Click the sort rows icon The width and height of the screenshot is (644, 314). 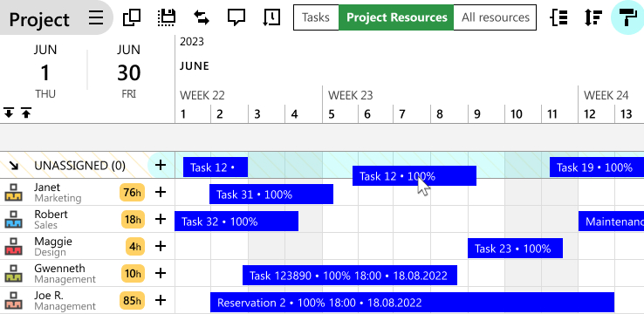click(x=593, y=17)
